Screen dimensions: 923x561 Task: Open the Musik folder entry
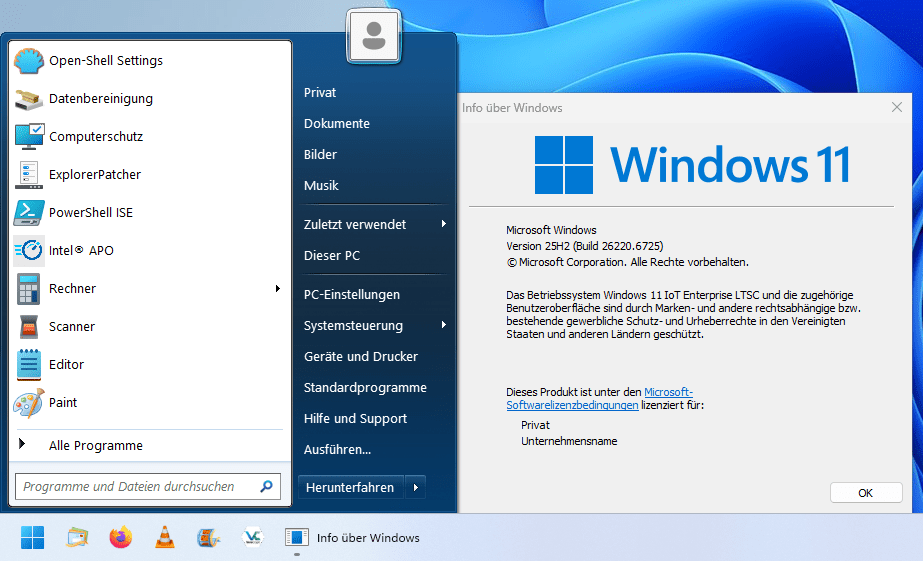point(321,185)
